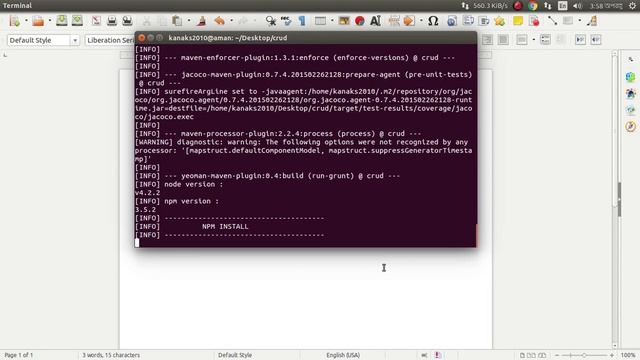Insert a Chart using the pie icon
The image size is (640, 360).
(360, 21)
